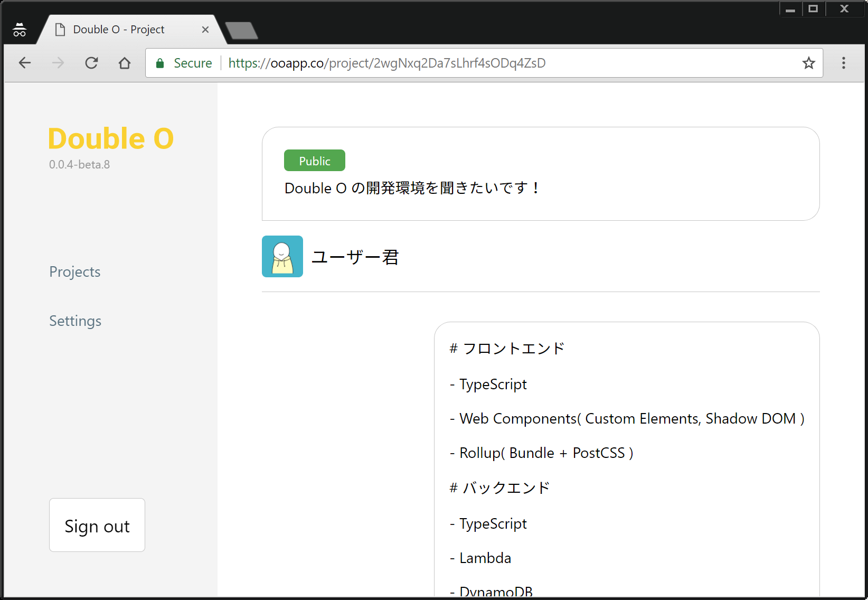Click the grayed-out forward arrow
Viewport: 868px width, 600px height.
click(x=58, y=63)
